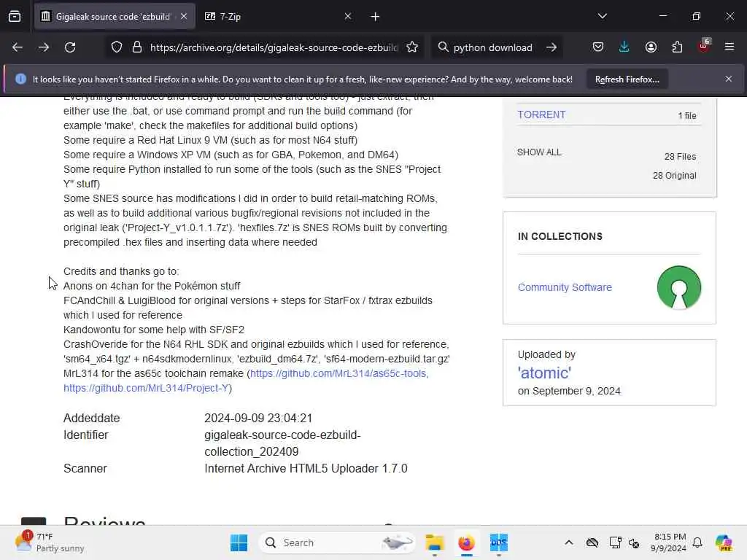Open uploader 'atomic' profile link
The height and width of the screenshot is (560, 747).
click(x=544, y=373)
